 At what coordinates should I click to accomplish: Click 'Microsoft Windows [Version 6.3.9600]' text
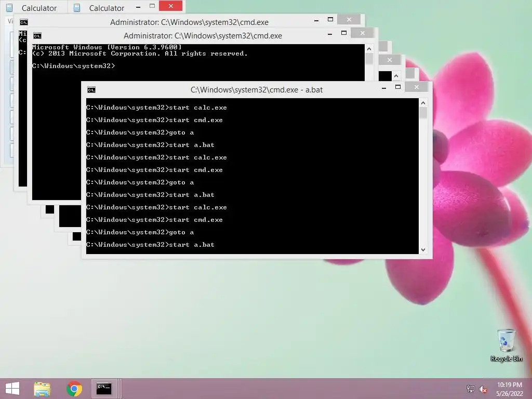[x=107, y=47]
